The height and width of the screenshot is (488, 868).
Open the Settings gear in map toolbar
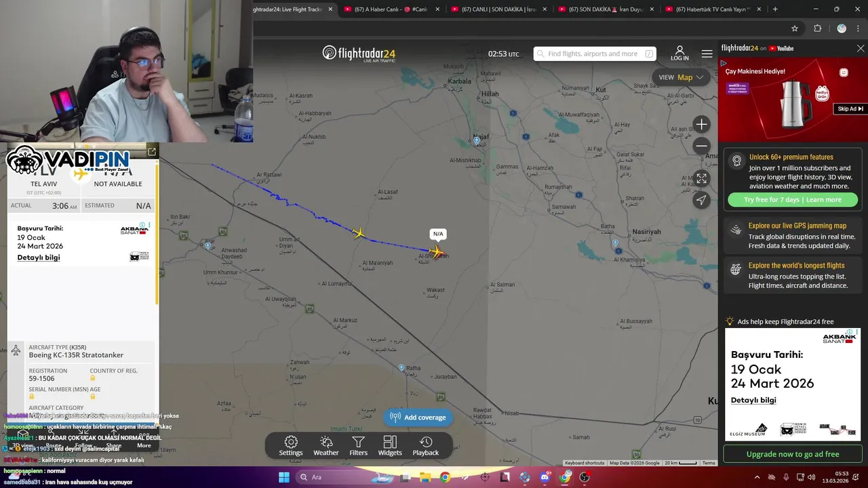pos(290,446)
